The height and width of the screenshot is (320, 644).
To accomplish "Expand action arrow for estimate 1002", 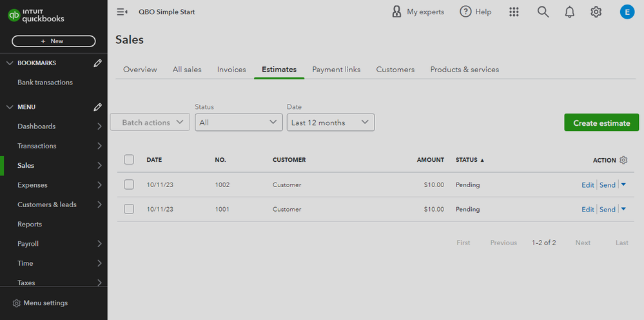I will (x=623, y=185).
